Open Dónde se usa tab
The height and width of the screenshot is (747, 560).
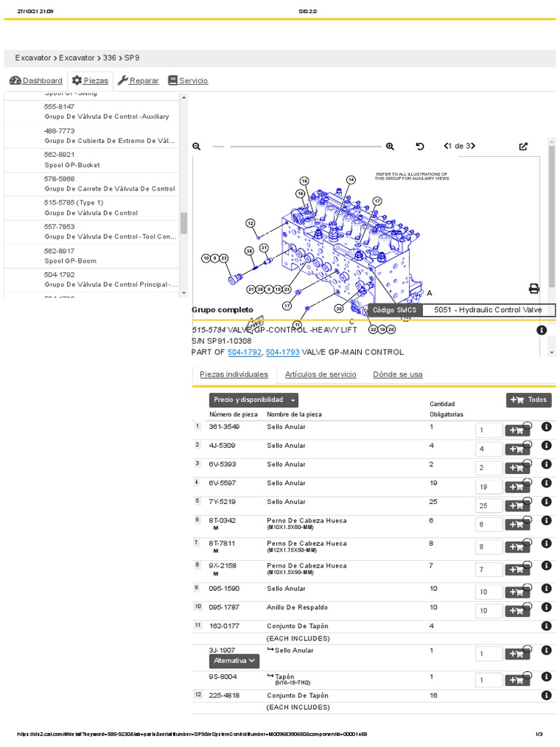397,374
